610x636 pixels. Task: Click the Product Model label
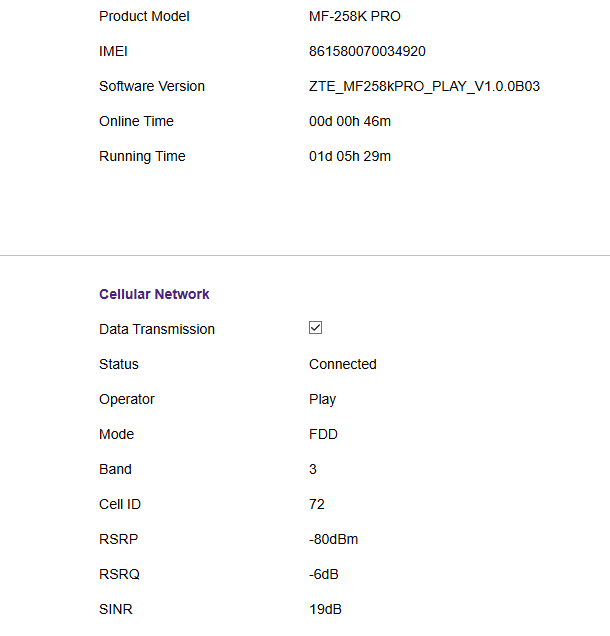(144, 16)
